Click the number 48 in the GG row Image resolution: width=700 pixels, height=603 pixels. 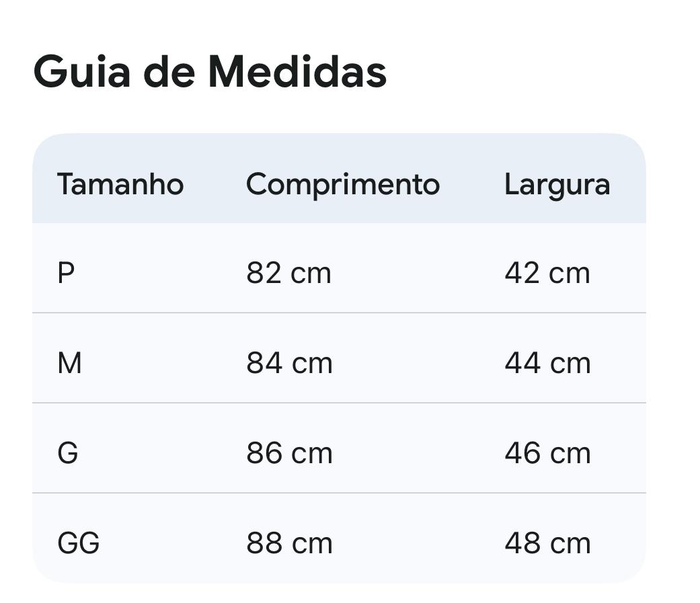coord(522,543)
